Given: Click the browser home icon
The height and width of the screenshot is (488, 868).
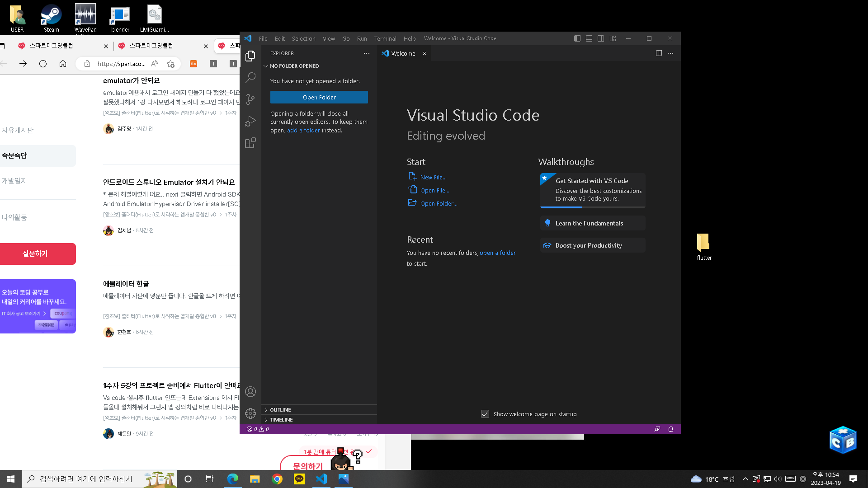Looking at the screenshot, I should pyautogui.click(x=63, y=64).
